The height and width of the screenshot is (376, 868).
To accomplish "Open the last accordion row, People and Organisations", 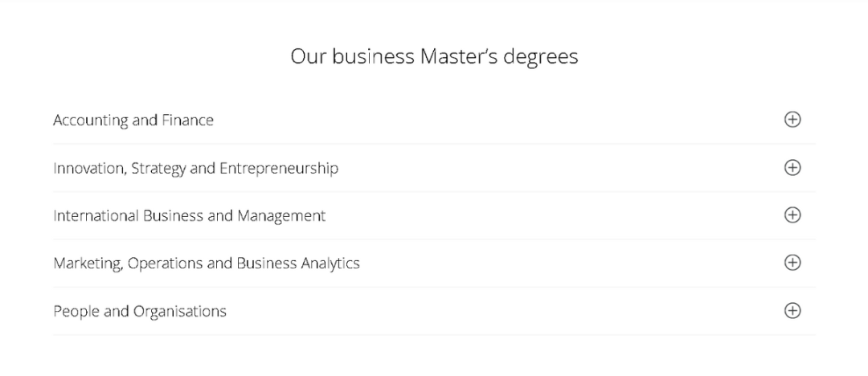I will coord(434,311).
